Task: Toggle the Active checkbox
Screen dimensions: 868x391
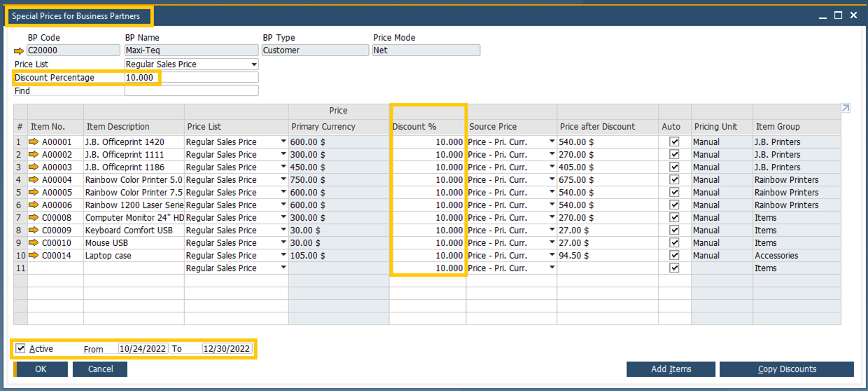Action: 21,349
